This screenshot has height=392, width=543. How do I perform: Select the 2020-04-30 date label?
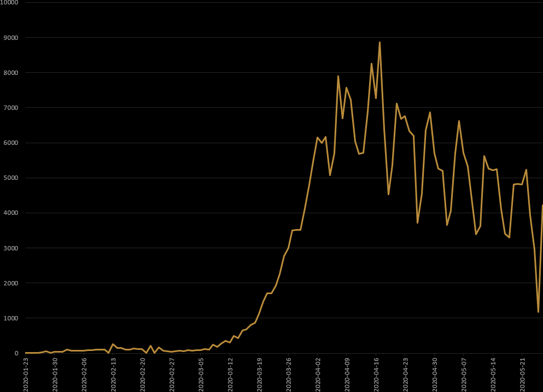(435, 374)
